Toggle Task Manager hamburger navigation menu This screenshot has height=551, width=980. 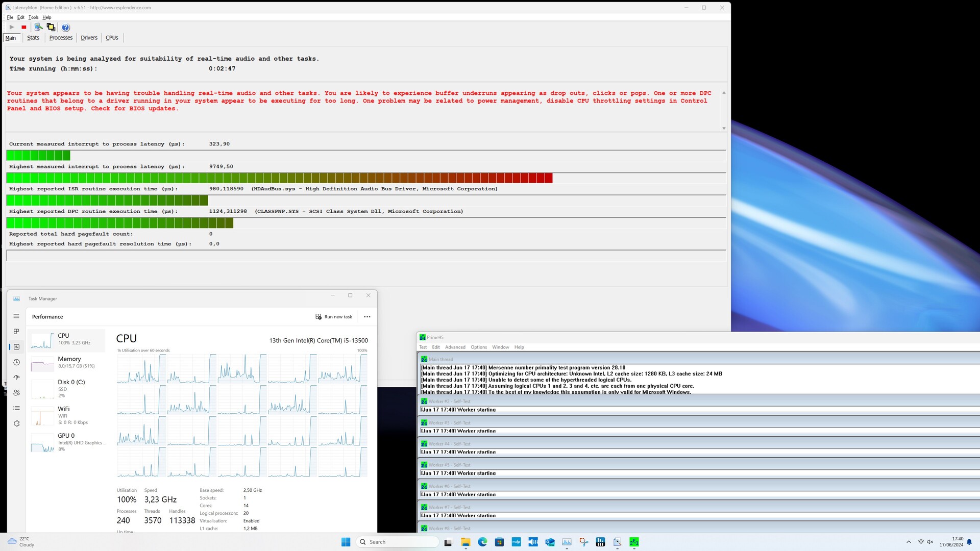(16, 316)
